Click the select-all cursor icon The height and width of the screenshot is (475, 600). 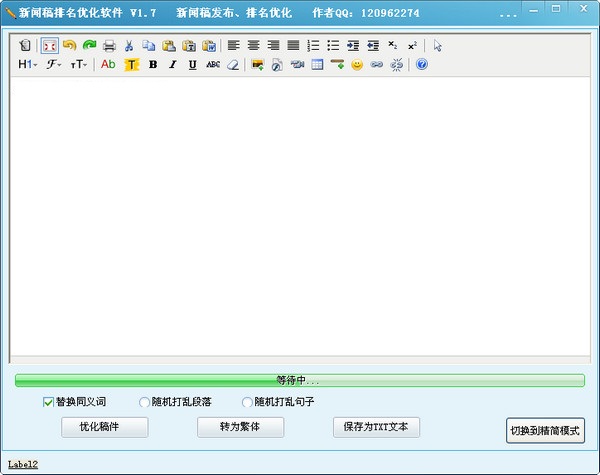point(438,46)
